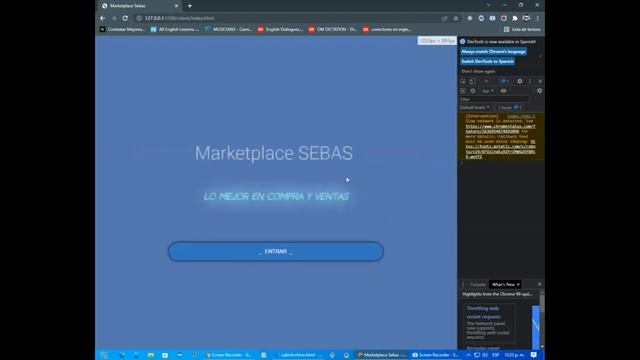Click the share page icon in address bar

(444, 18)
